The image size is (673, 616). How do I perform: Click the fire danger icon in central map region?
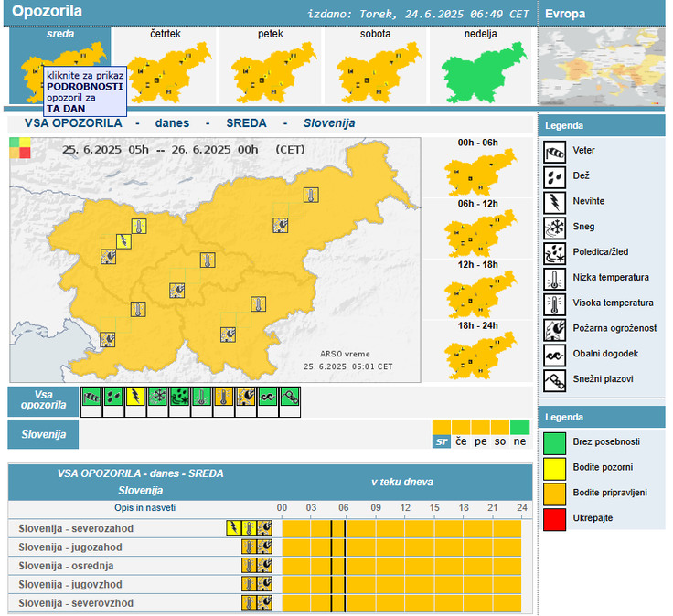176,291
